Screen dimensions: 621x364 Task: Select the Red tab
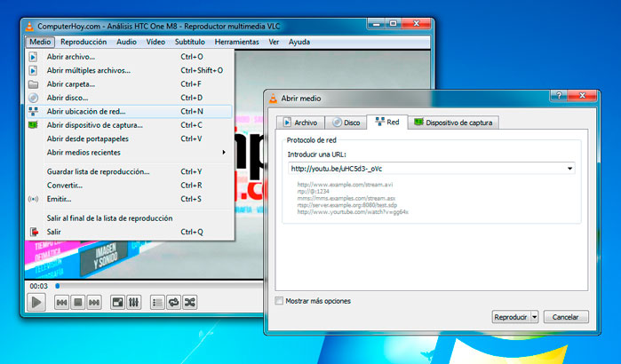387,122
